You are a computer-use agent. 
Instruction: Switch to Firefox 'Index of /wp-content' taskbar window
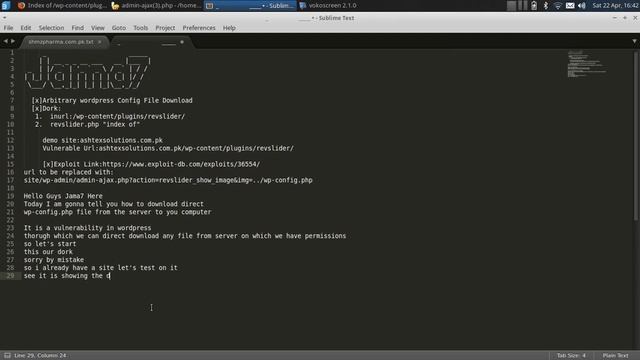pos(62,5)
